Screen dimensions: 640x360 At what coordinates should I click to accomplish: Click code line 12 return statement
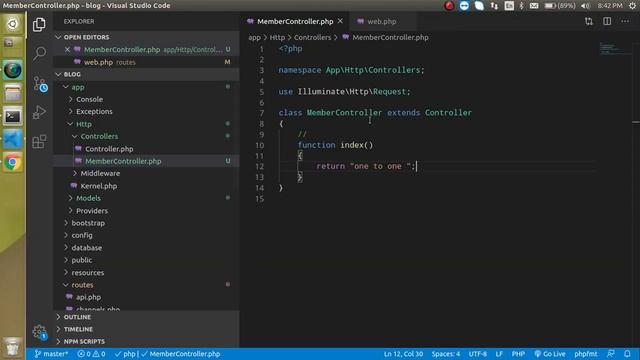(x=366, y=166)
